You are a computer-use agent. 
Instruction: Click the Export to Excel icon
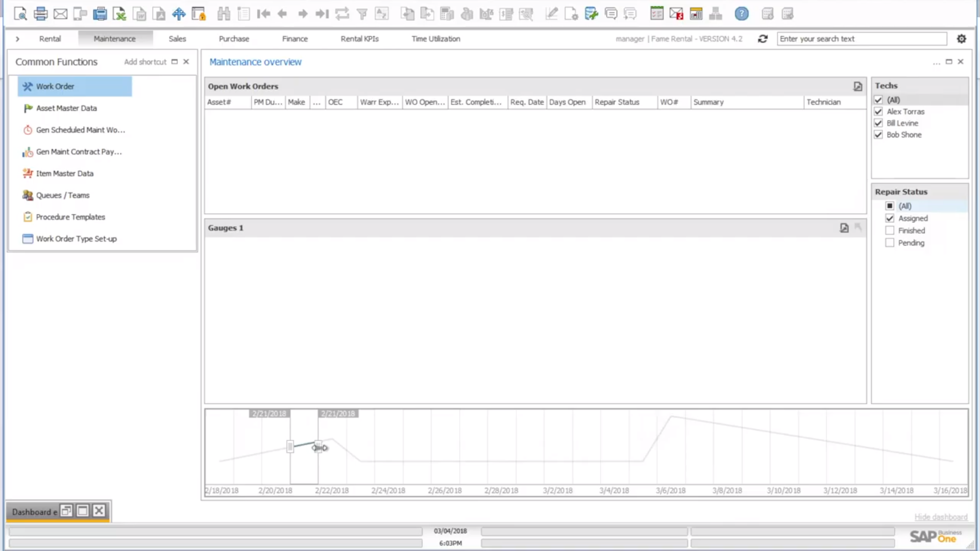[119, 14]
